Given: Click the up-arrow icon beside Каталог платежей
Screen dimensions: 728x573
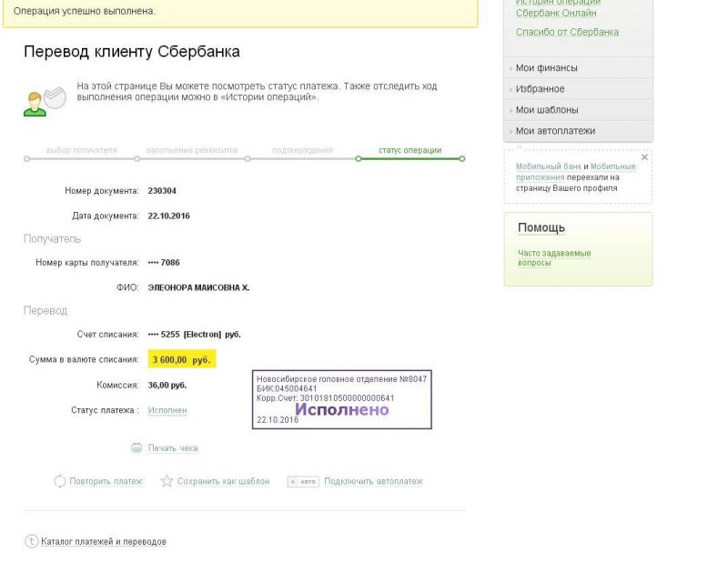Looking at the screenshot, I should (x=31, y=541).
